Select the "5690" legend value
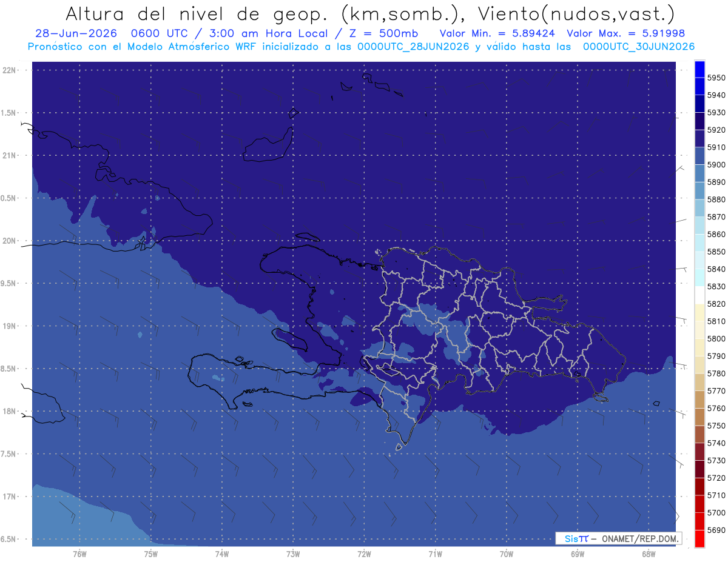 point(716,530)
